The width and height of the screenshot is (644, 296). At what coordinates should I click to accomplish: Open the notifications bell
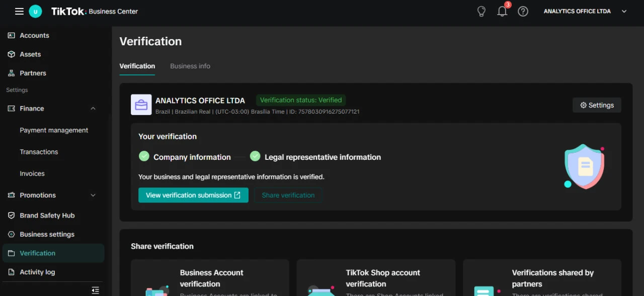(x=502, y=11)
